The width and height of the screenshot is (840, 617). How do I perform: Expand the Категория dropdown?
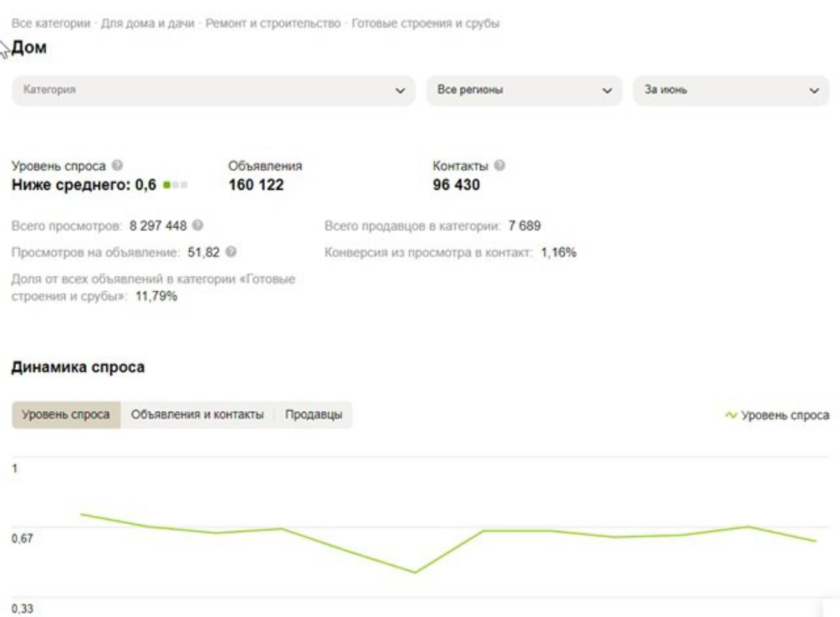(x=213, y=90)
